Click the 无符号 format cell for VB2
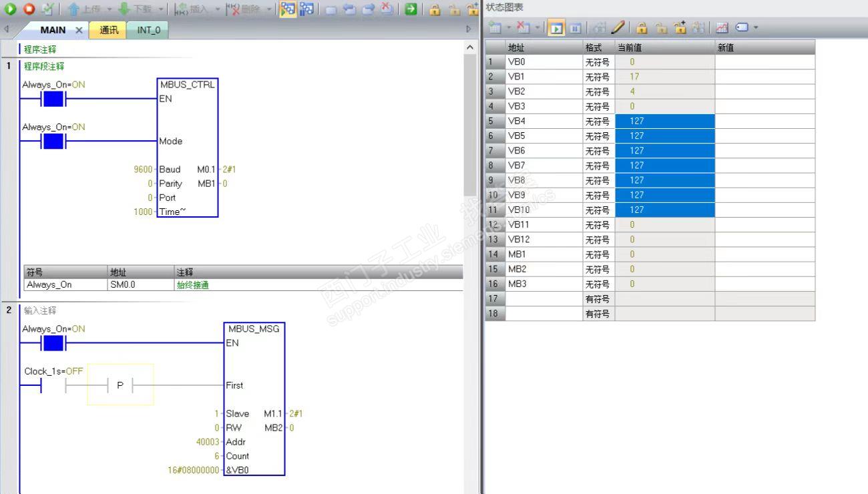 click(598, 91)
